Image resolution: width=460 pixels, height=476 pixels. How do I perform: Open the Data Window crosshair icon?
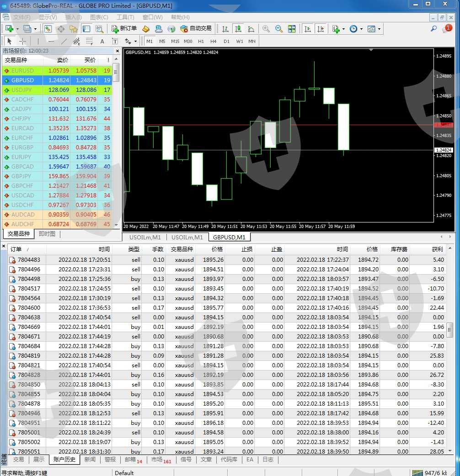pos(61,29)
